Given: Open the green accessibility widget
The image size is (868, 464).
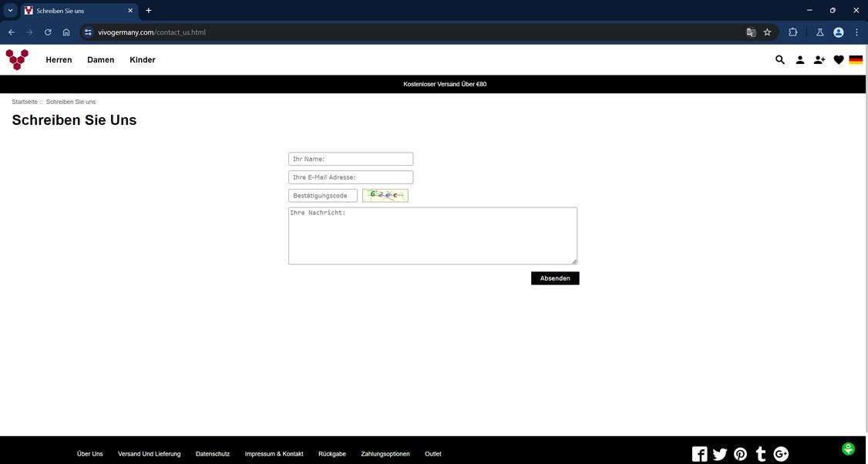Looking at the screenshot, I should (848, 448).
